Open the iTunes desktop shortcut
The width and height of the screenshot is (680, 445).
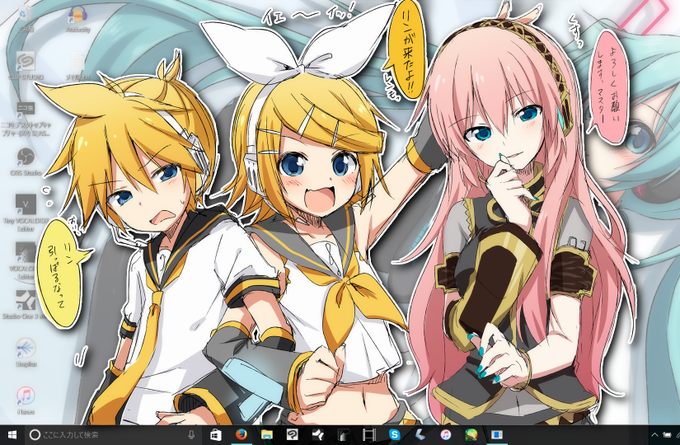26,400
